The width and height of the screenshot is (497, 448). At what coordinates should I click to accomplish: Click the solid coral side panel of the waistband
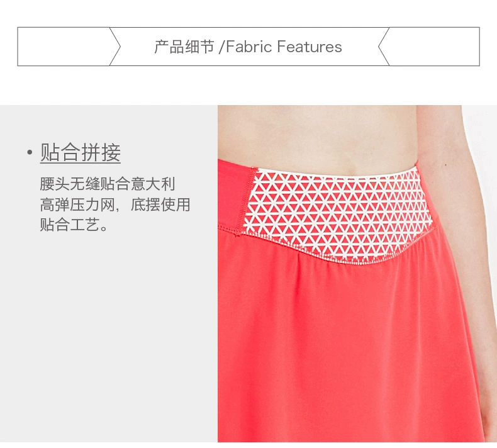[234, 195]
